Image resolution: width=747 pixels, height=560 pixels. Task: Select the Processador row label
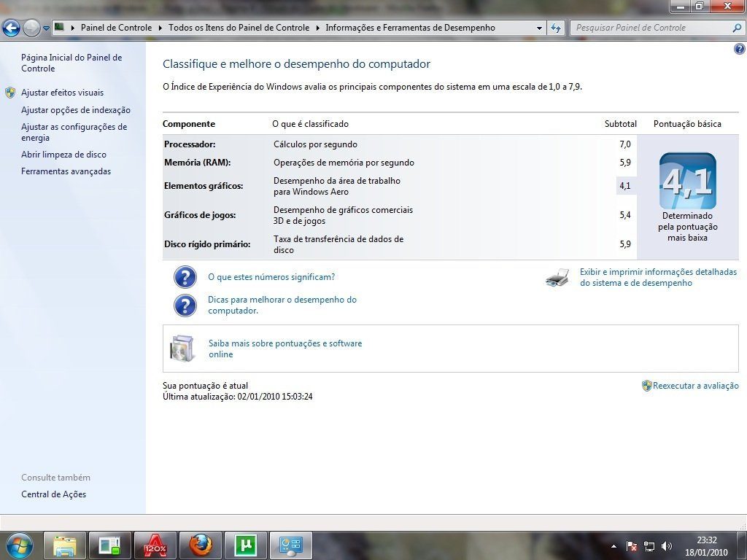190,144
